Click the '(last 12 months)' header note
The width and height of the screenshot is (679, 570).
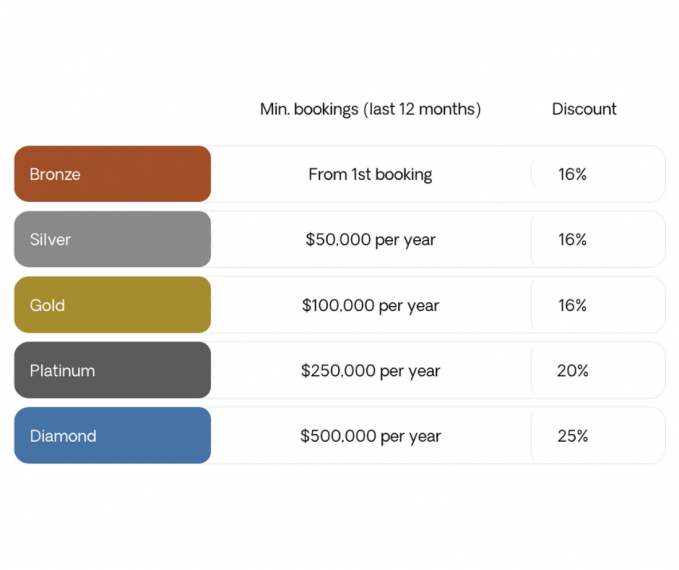pos(421,109)
